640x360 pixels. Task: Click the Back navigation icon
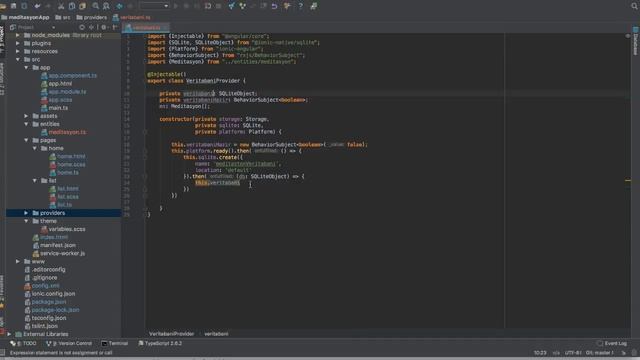coord(120,6)
